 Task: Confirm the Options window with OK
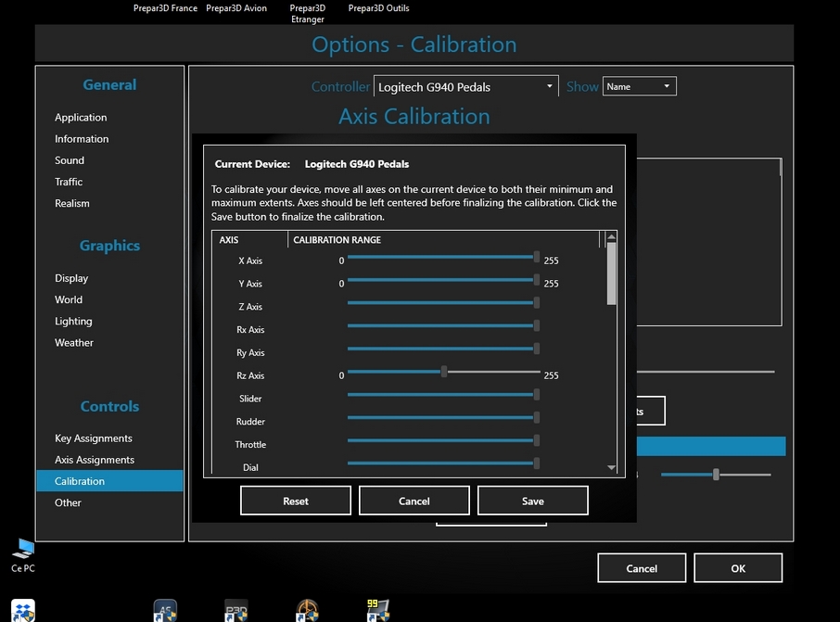(x=738, y=568)
